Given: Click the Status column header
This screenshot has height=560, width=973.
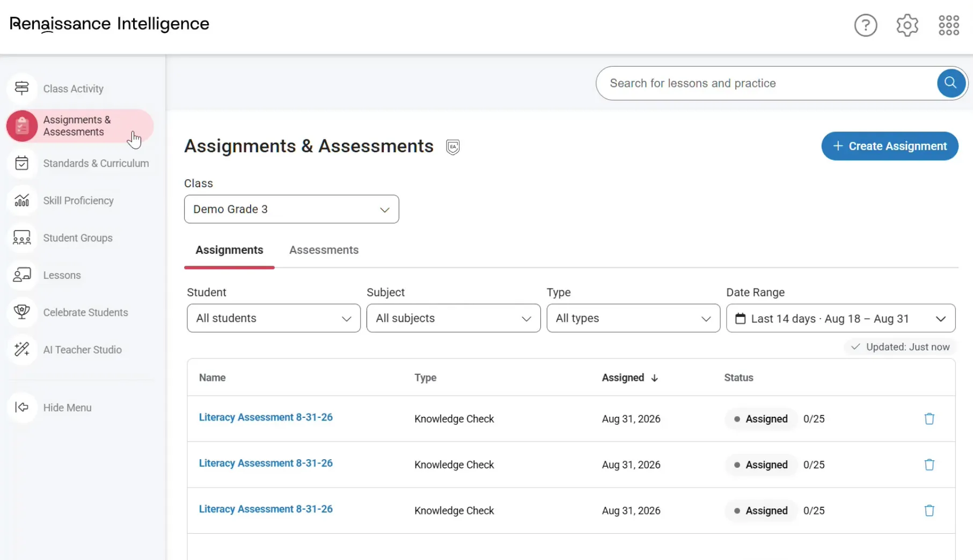Looking at the screenshot, I should 738,378.
